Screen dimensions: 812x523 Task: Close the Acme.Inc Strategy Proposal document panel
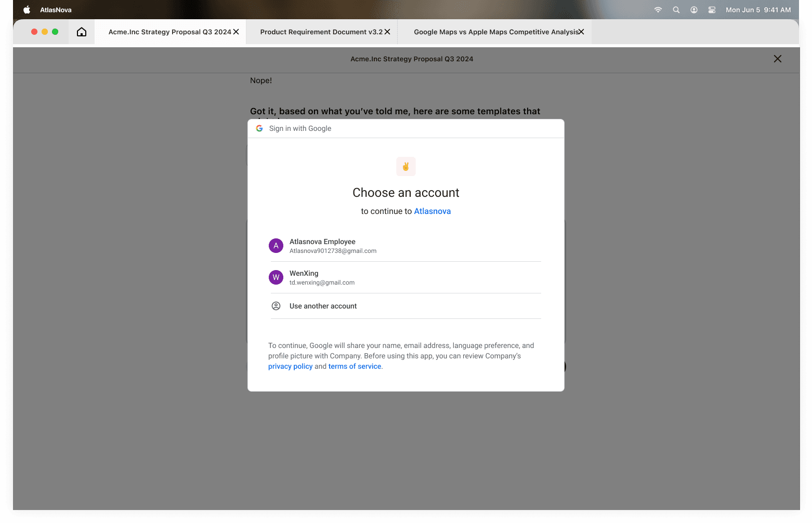point(778,59)
